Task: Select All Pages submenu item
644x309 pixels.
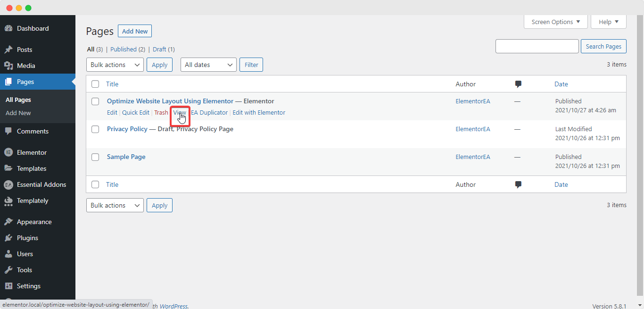Action: [x=18, y=100]
